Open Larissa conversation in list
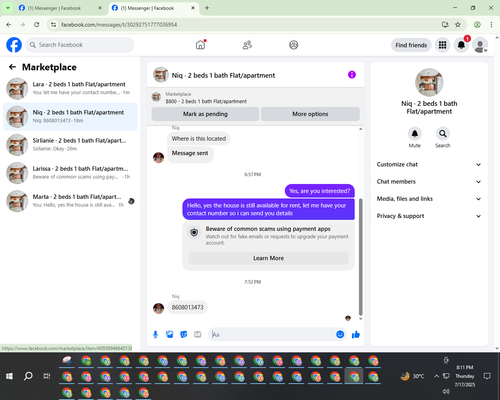 pyautogui.click(x=70, y=173)
